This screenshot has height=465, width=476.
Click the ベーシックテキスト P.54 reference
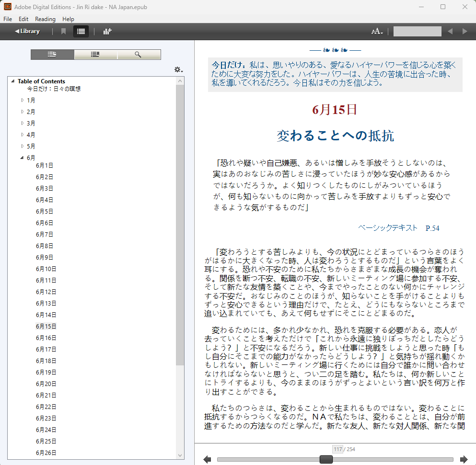click(x=399, y=228)
